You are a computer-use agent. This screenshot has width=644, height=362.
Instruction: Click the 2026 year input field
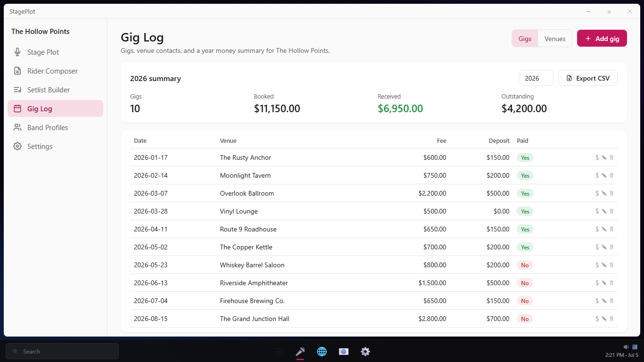(x=537, y=78)
